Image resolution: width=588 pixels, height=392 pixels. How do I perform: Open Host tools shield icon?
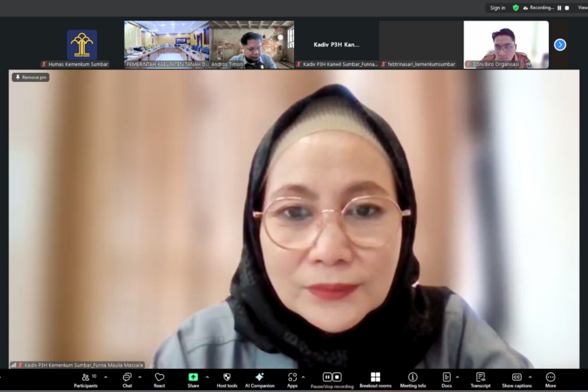click(227, 379)
